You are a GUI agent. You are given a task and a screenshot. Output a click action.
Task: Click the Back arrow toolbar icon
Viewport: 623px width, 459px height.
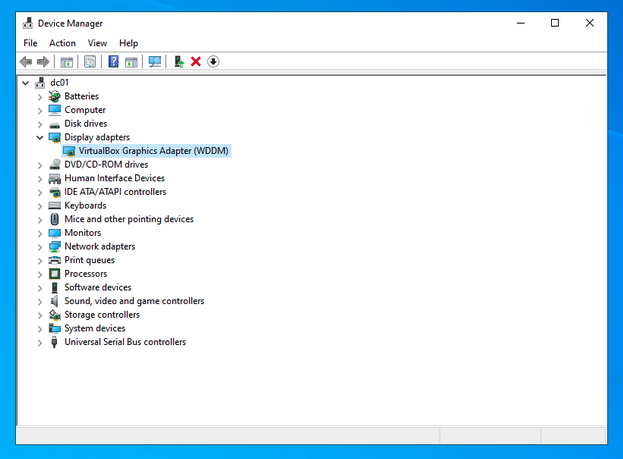pyautogui.click(x=26, y=62)
